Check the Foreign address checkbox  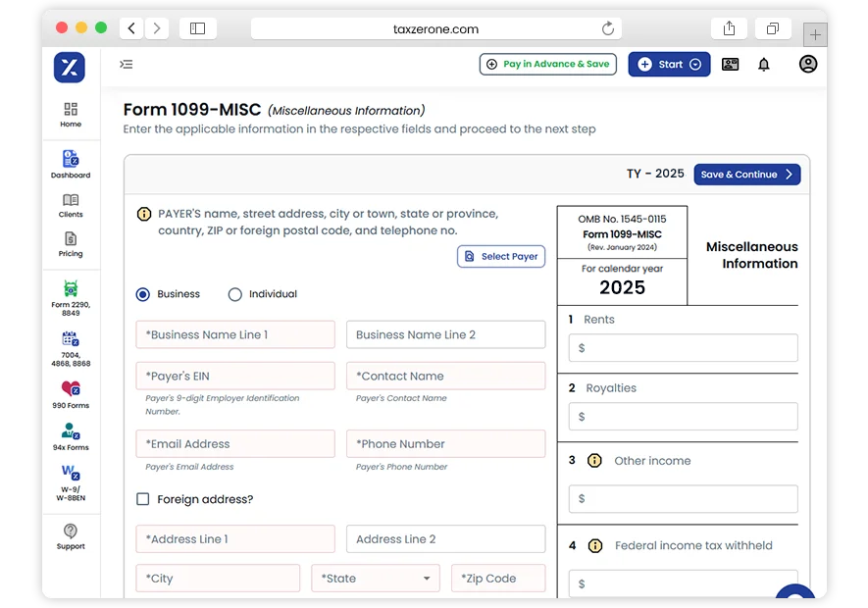click(x=142, y=499)
